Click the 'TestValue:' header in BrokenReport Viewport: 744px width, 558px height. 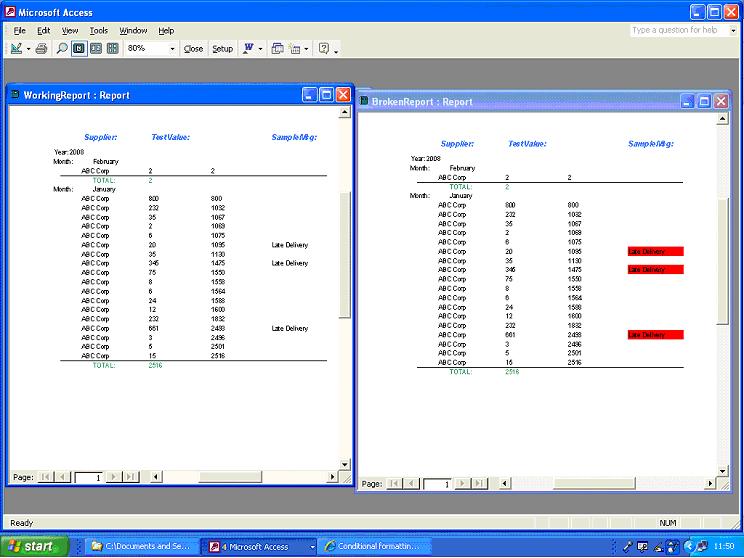click(x=527, y=144)
